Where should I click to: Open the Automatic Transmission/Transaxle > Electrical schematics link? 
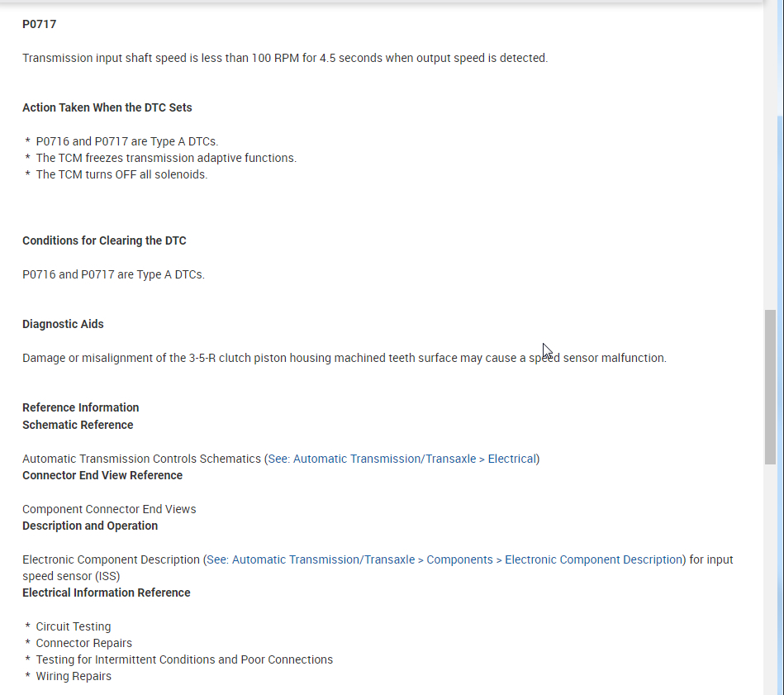(x=403, y=459)
